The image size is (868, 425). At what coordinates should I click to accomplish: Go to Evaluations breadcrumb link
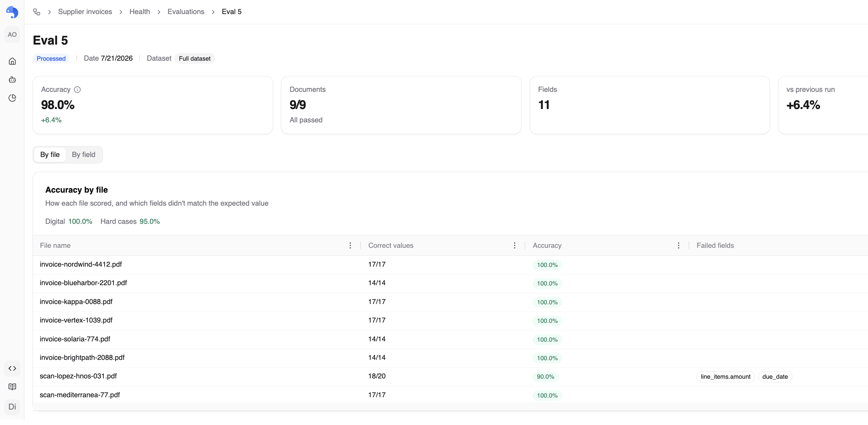(186, 12)
